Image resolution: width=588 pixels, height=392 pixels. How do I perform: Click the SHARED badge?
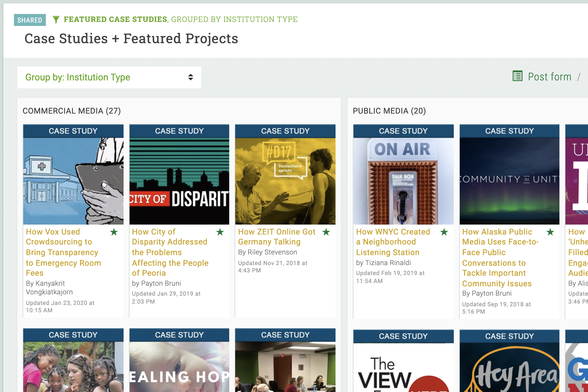click(30, 20)
